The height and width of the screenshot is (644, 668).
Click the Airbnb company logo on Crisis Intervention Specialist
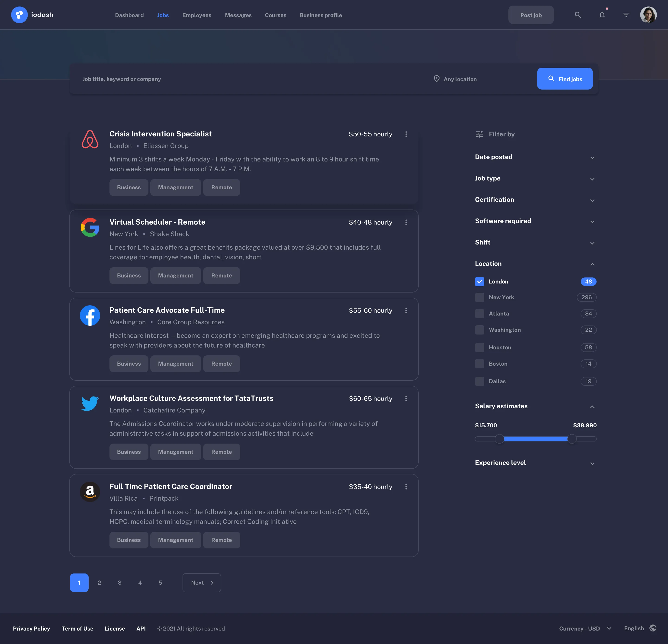90,139
